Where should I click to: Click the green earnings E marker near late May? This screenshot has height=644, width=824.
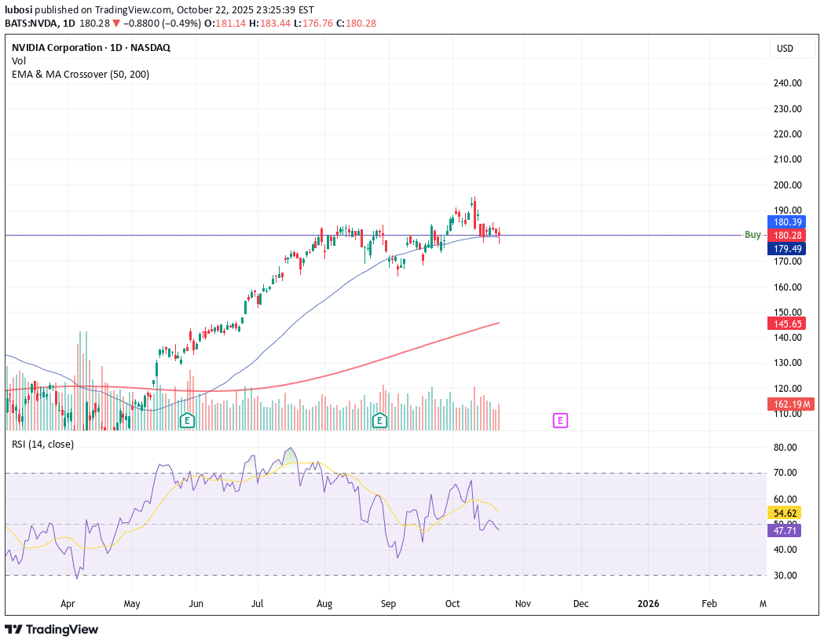click(187, 420)
